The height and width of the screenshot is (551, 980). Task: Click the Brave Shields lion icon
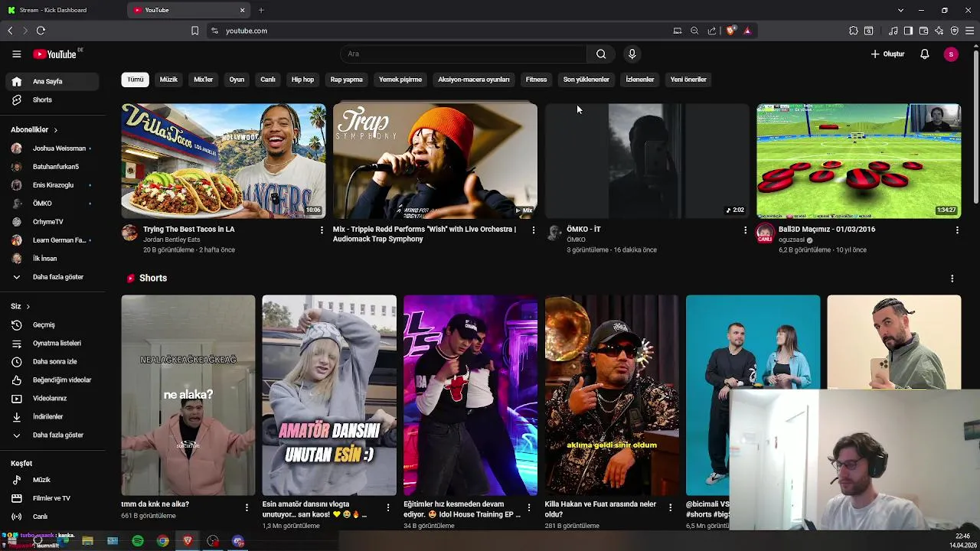[x=730, y=31]
